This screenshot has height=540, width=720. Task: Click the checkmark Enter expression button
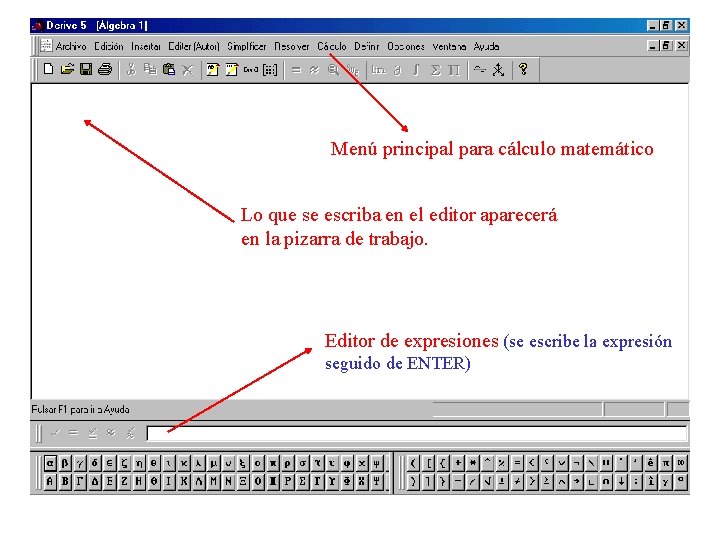click(55, 433)
